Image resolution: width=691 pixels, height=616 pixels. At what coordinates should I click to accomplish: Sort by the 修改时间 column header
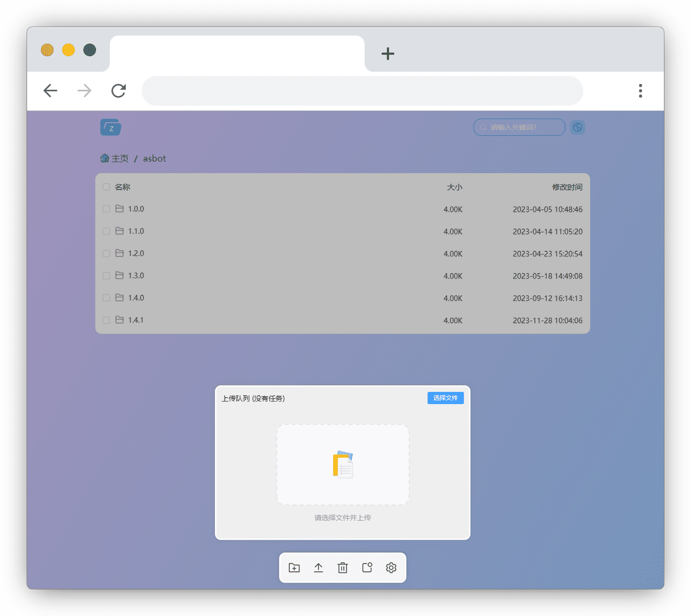coord(567,187)
